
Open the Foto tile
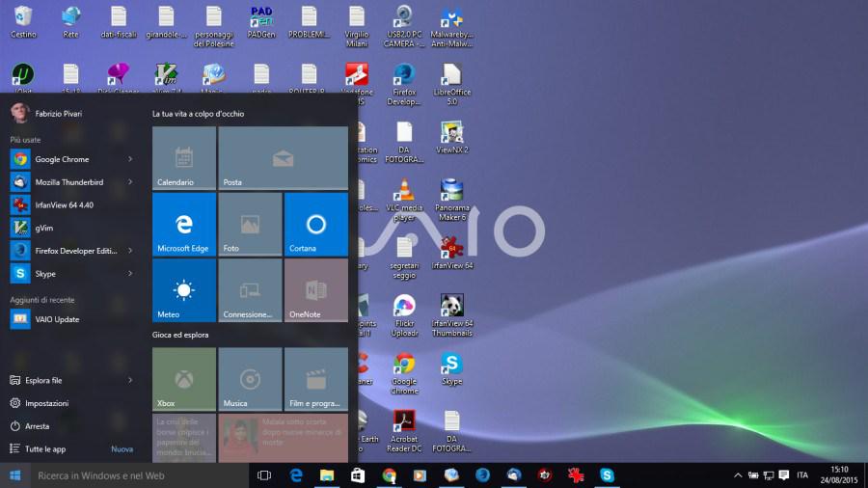click(x=250, y=224)
